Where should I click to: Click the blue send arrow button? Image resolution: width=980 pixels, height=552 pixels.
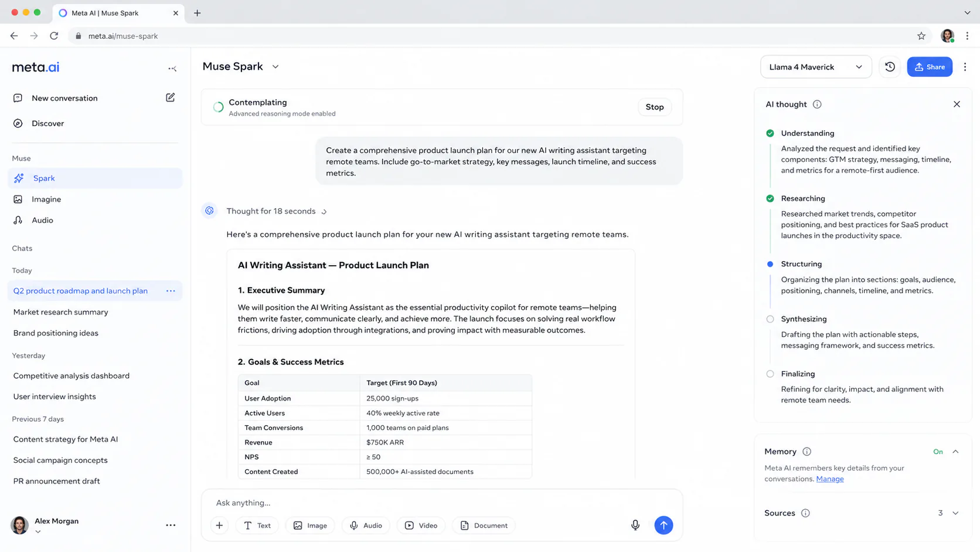coord(663,526)
